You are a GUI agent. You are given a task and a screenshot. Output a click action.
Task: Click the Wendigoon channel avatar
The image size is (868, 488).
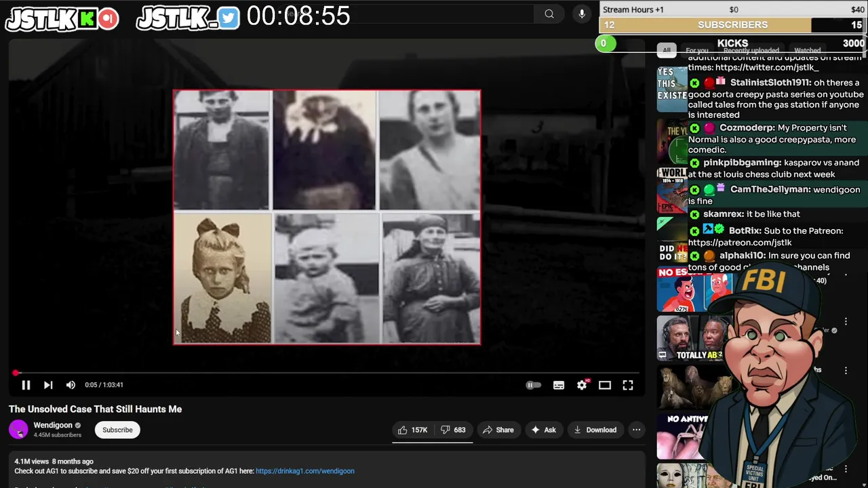click(18, 430)
